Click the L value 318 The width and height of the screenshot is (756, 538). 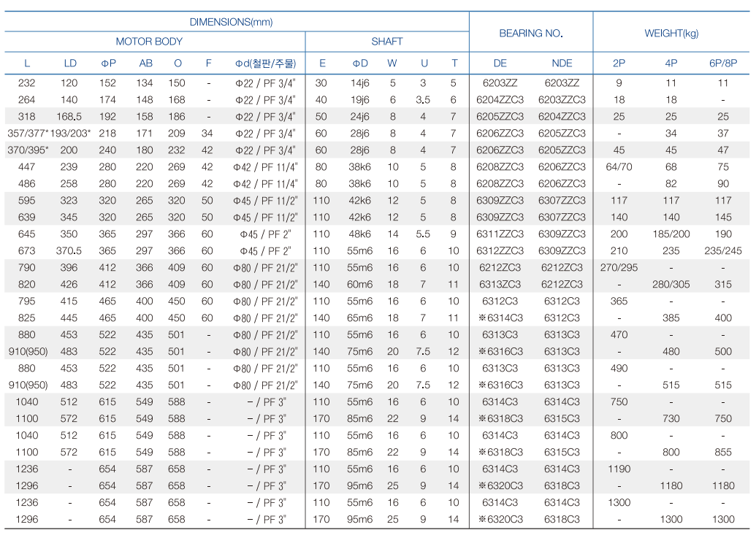coord(26,117)
